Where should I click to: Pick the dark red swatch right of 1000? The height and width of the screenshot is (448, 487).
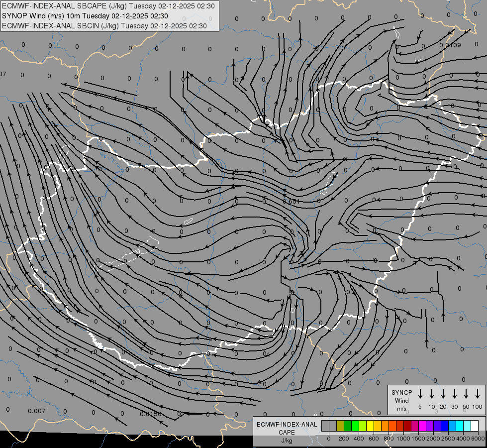[x=408, y=426]
